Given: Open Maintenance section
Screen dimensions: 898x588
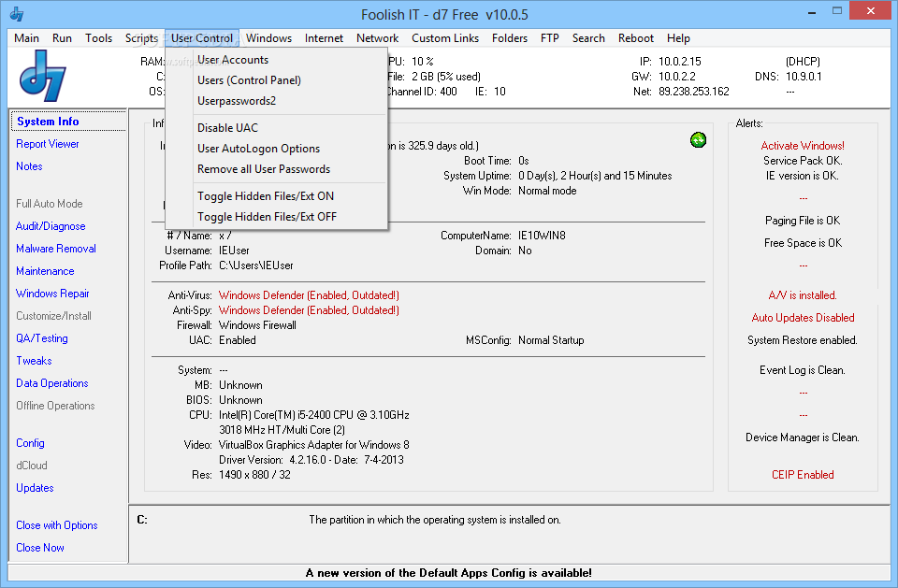Looking at the screenshot, I should click(45, 271).
